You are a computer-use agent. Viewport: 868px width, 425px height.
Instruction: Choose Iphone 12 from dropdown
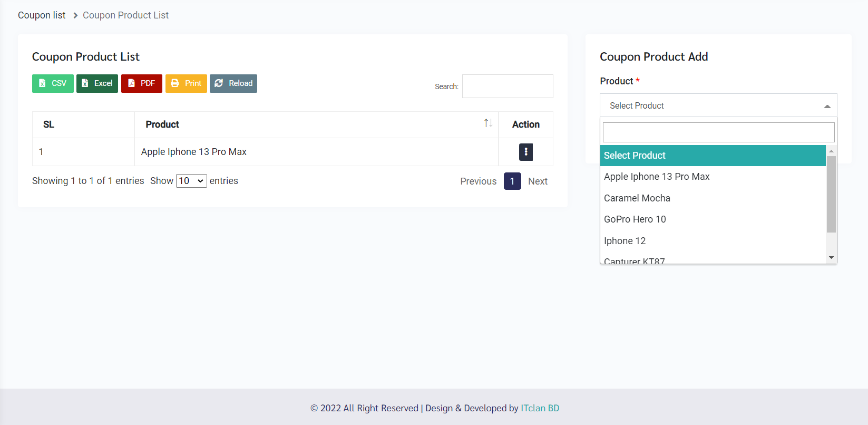pos(625,241)
